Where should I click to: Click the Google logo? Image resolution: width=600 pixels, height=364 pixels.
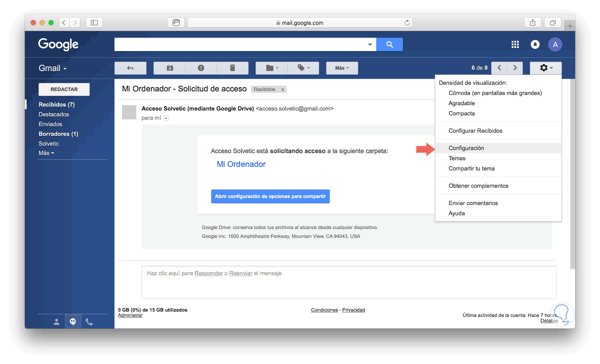point(58,44)
